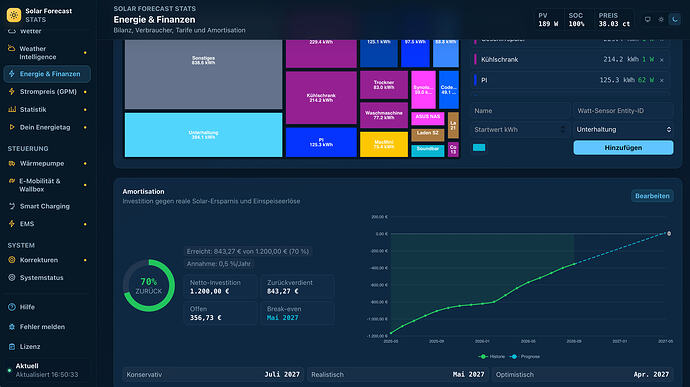
Task: Click the Bearbeiten button in Amortisation
Action: click(x=652, y=196)
